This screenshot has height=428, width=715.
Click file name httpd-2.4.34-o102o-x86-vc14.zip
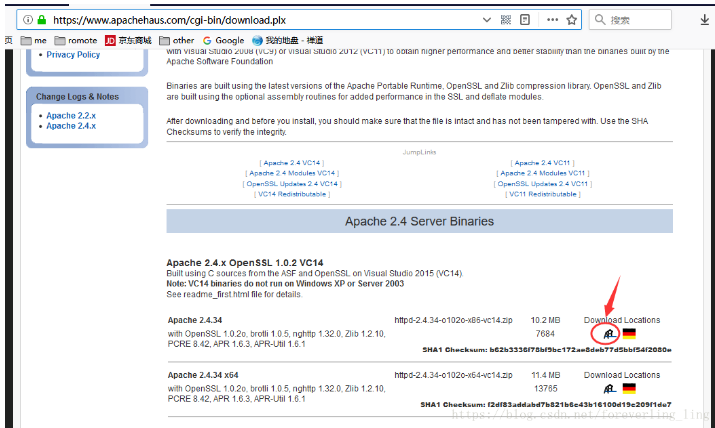(x=453, y=320)
